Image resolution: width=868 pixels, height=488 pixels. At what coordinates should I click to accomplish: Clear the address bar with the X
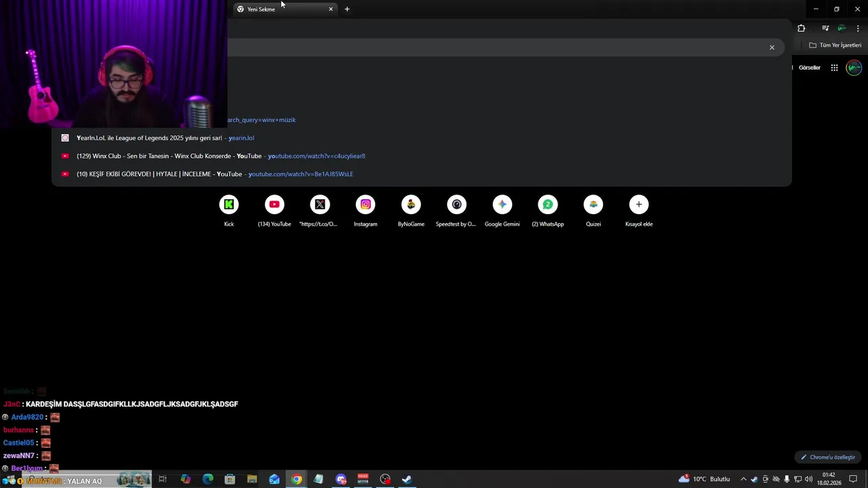[x=772, y=47]
